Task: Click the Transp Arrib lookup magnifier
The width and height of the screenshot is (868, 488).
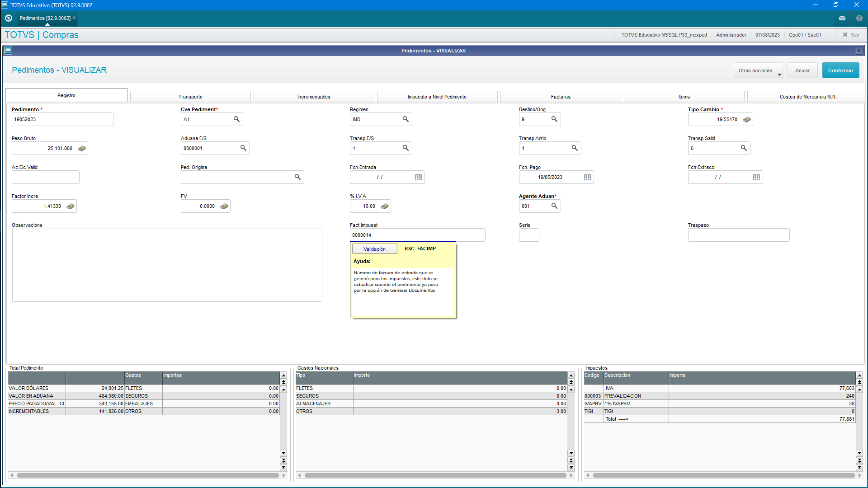Action: coord(575,148)
